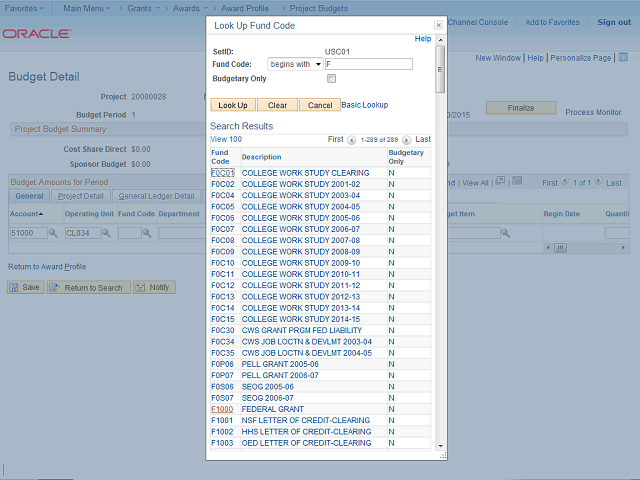The height and width of the screenshot is (480, 640).
Task: Click the Fund Code search input field
Action: (368, 64)
